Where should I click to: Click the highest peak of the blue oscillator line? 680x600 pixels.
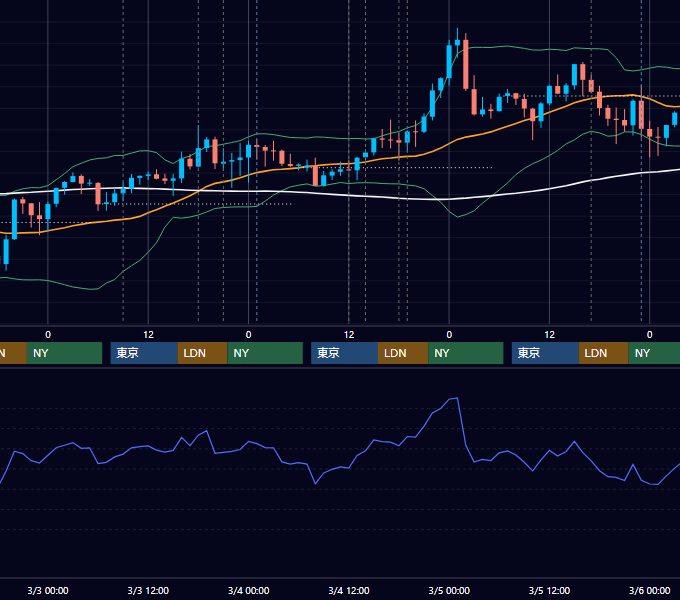[x=457, y=398]
